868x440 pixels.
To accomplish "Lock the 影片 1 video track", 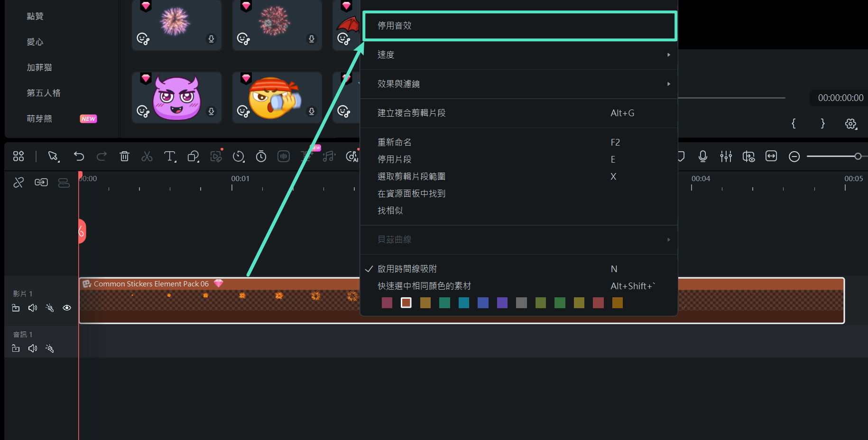I will point(16,308).
